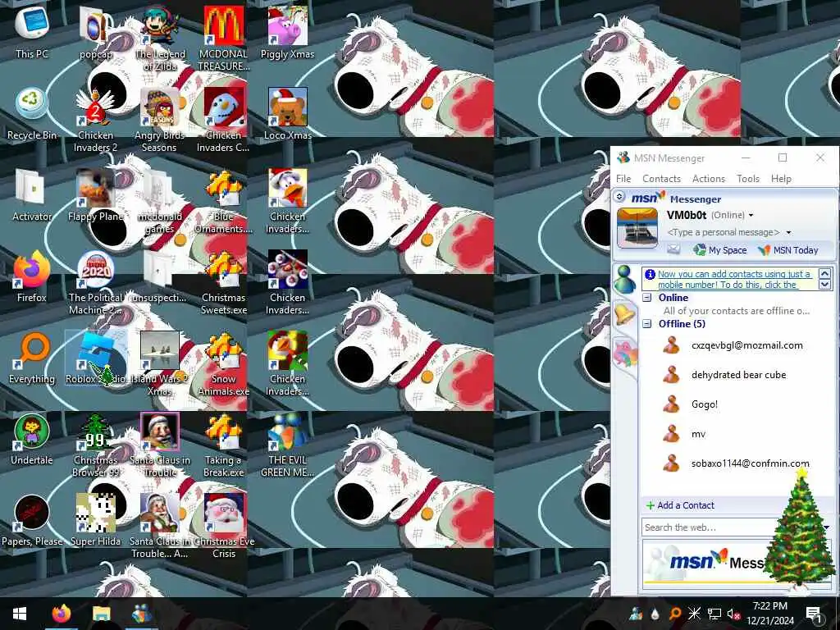Click the MSN Messenger taskbar button
This screenshot has width=840, height=630.
click(141, 614)
